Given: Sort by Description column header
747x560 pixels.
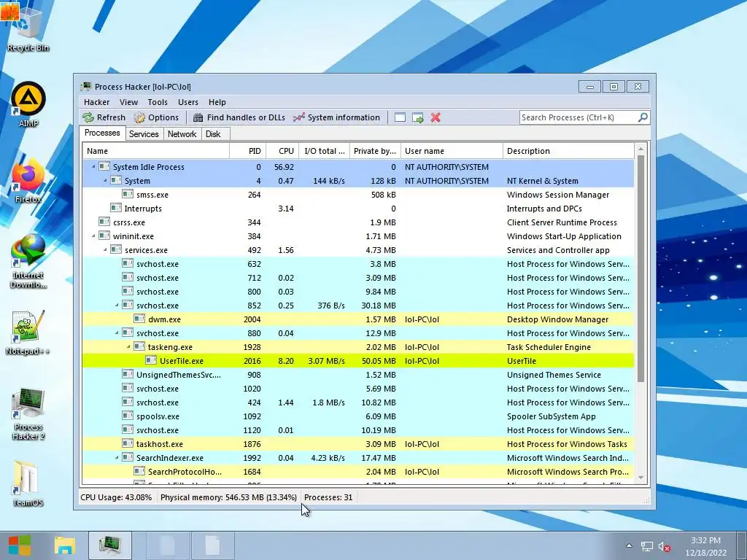Looking at the screenshot, I should 569,151.
